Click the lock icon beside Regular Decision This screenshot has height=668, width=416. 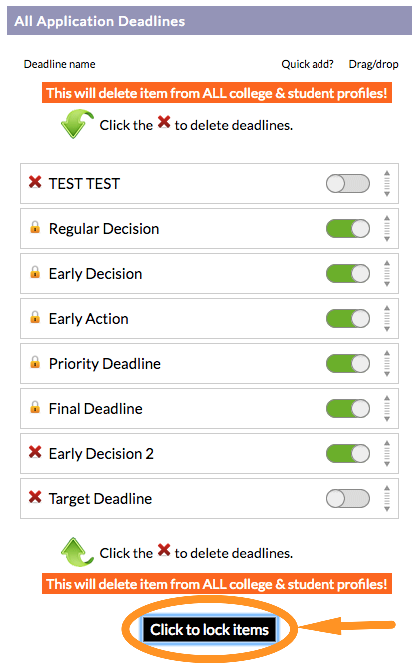[35, 227]
